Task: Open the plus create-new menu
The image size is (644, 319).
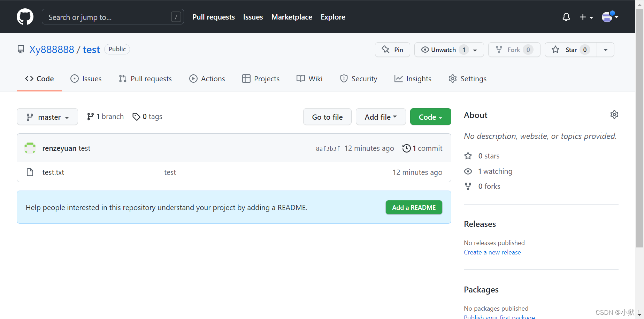Action: 586,17
